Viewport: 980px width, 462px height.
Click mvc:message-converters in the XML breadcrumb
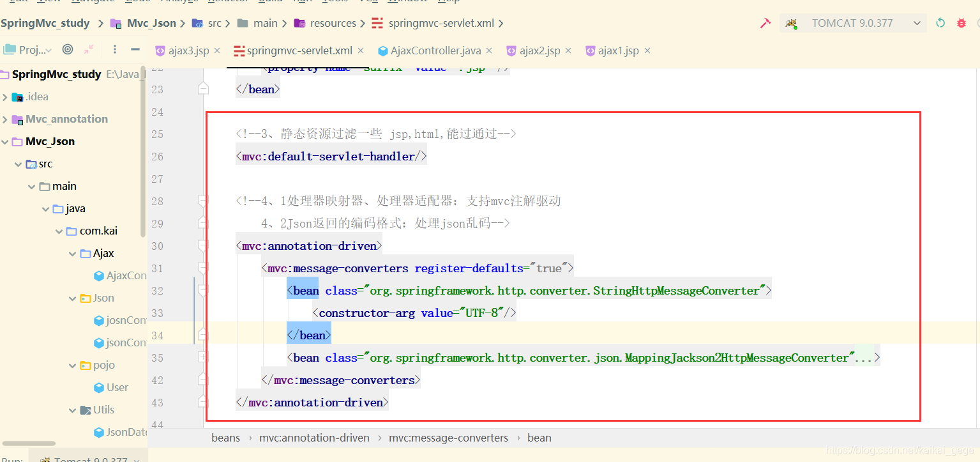[x=449, y=438]
